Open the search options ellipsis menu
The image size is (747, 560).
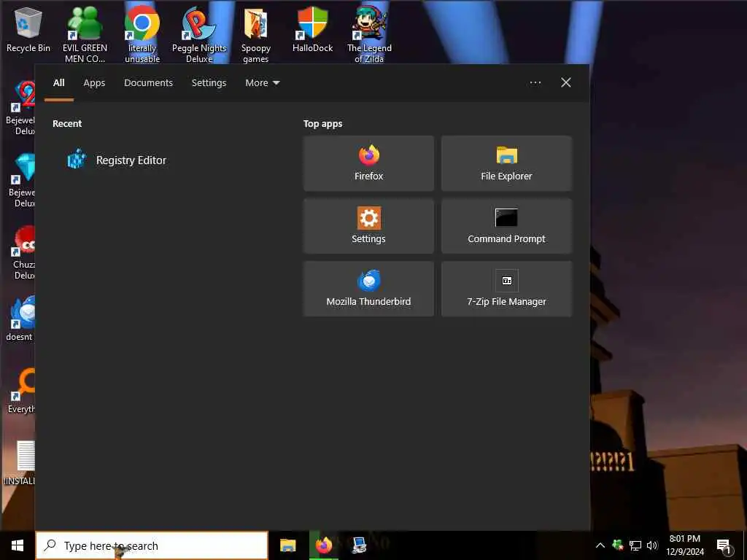[x=535, y=82]
